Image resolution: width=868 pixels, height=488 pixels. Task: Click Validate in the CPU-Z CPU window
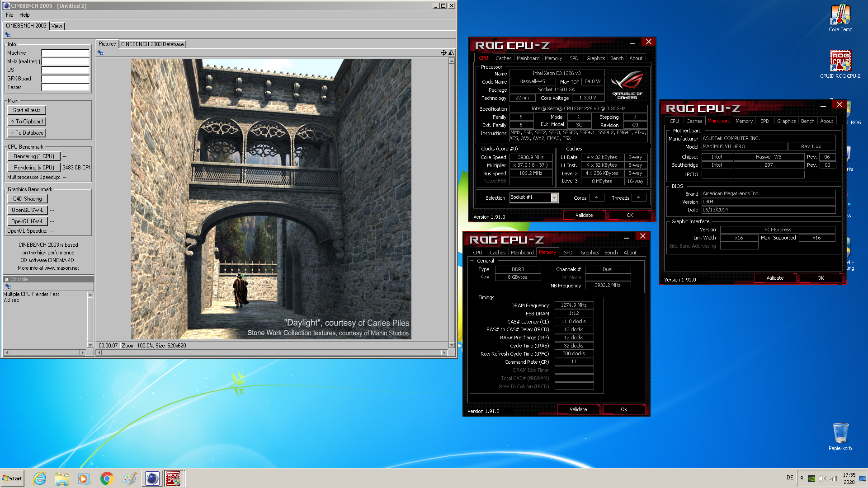(584, 215)
